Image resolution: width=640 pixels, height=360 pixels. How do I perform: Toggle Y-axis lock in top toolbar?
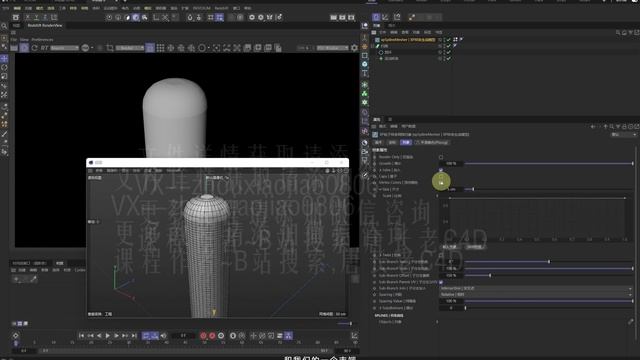pos(36,17)
